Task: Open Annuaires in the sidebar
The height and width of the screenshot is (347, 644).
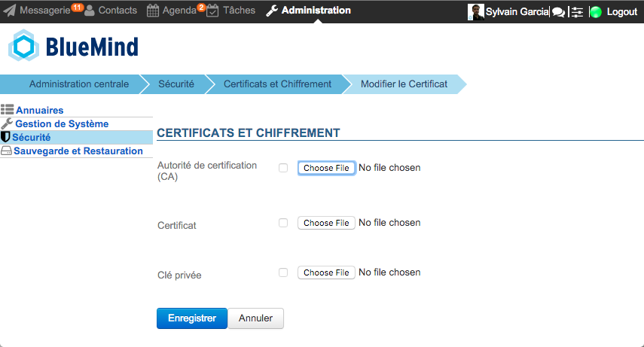Action: click(39, 110)
